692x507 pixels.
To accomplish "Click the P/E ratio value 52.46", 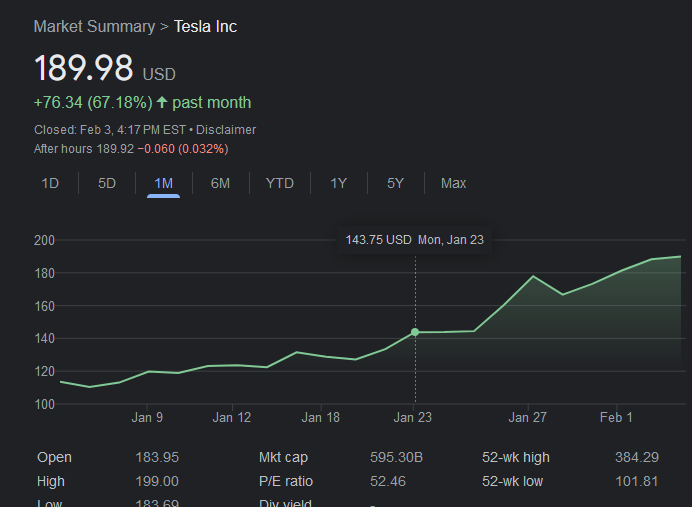I will click(388, 481).
